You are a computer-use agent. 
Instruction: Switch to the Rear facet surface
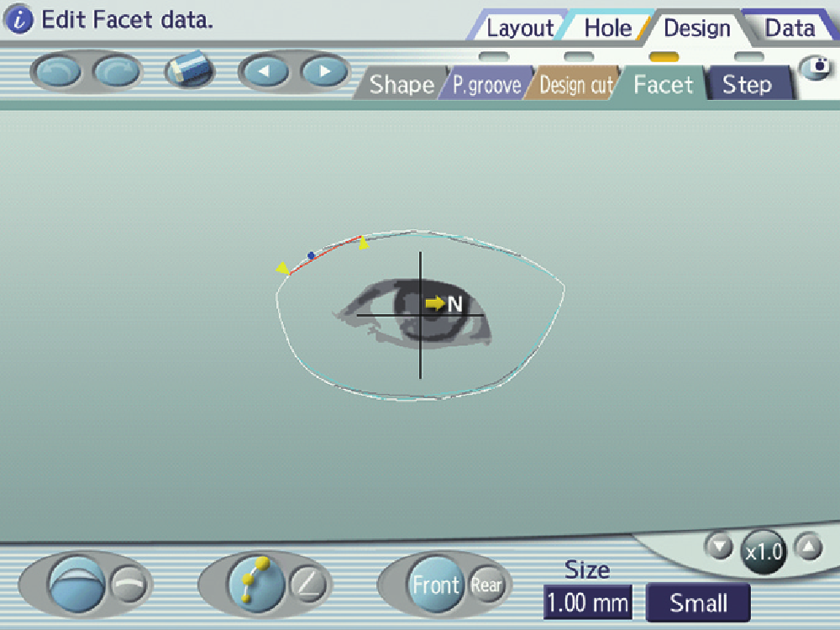486,585
